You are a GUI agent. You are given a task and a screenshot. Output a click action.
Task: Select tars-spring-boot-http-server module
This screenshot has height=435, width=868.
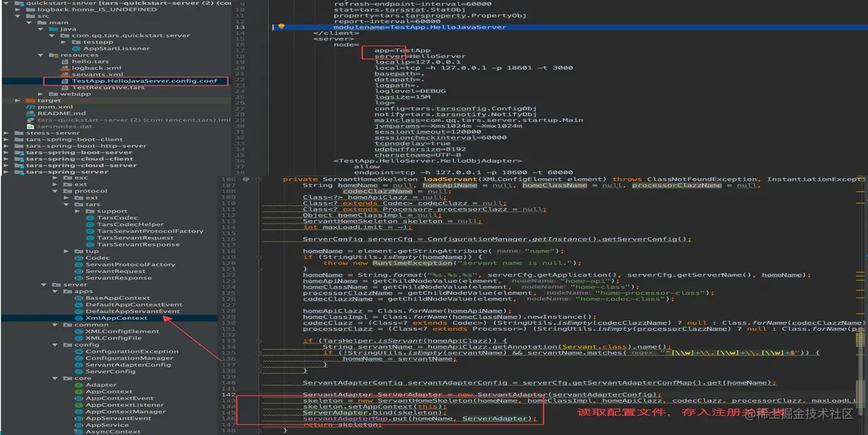pyautogui.click(x=85, y=146)
